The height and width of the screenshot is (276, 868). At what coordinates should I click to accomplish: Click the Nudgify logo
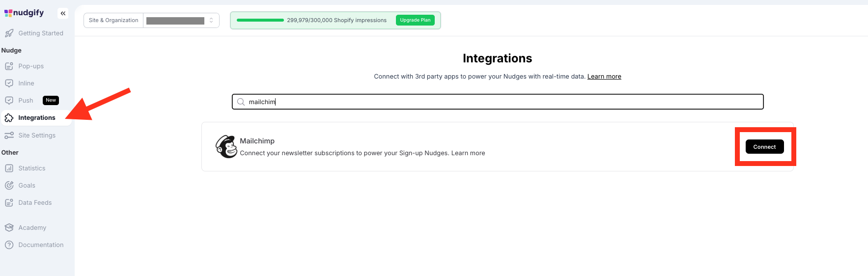coord(24,13)
